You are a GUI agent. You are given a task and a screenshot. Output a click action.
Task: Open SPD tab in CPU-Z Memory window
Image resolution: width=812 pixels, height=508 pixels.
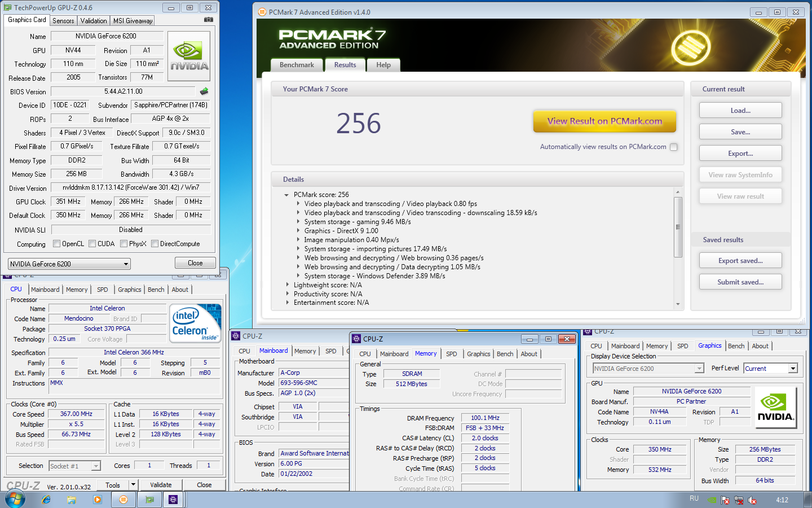pyautogui.click(x=452, y=354)
